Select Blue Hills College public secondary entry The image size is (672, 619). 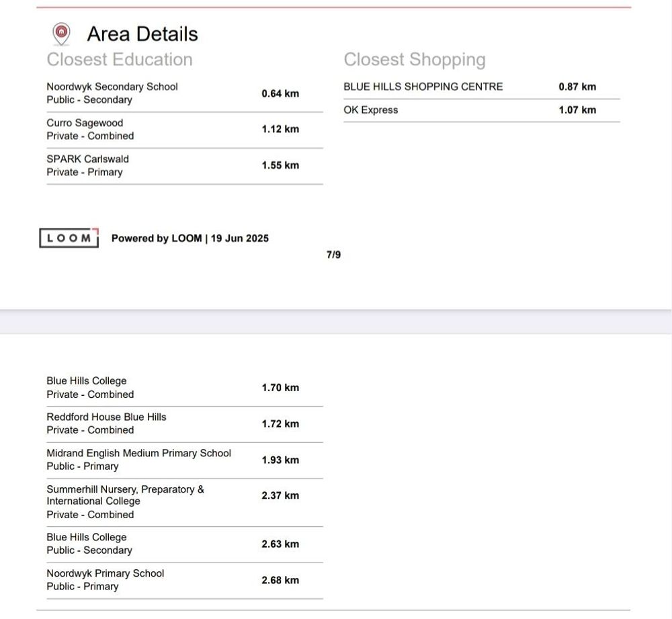[x=87, y=538]
